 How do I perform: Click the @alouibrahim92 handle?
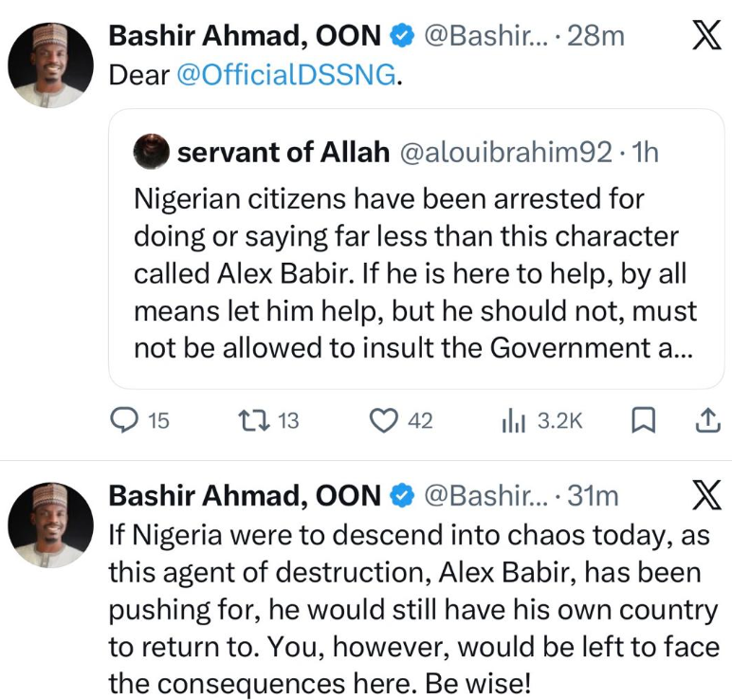507,153
